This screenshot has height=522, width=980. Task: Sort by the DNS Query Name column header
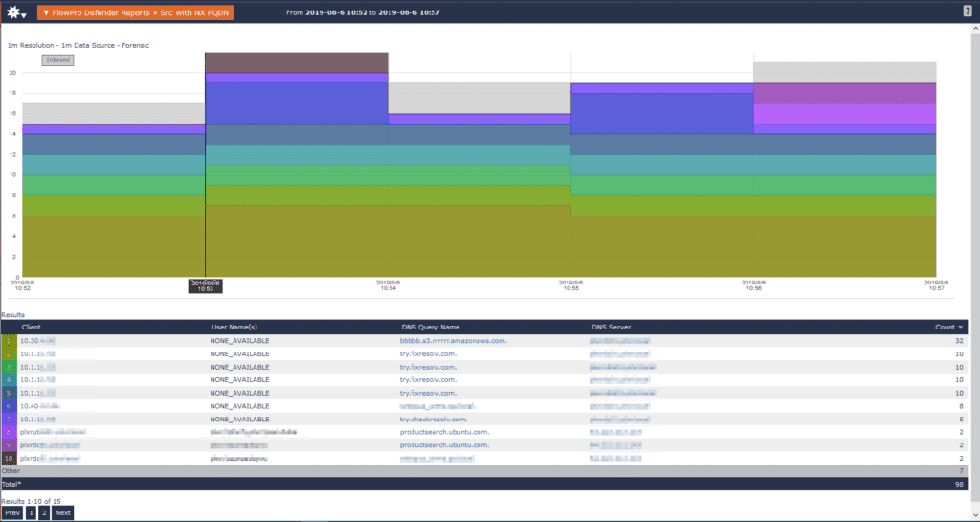(431, 327)
